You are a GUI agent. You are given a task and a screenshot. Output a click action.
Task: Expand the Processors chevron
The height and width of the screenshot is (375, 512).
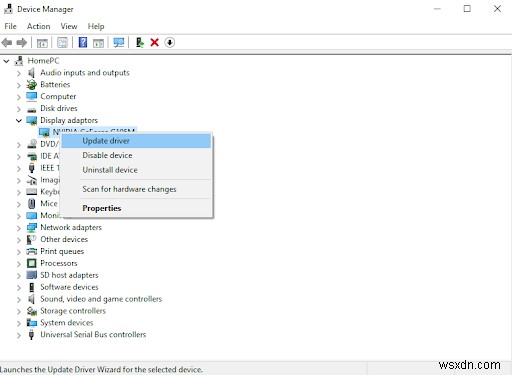[19, 264]
